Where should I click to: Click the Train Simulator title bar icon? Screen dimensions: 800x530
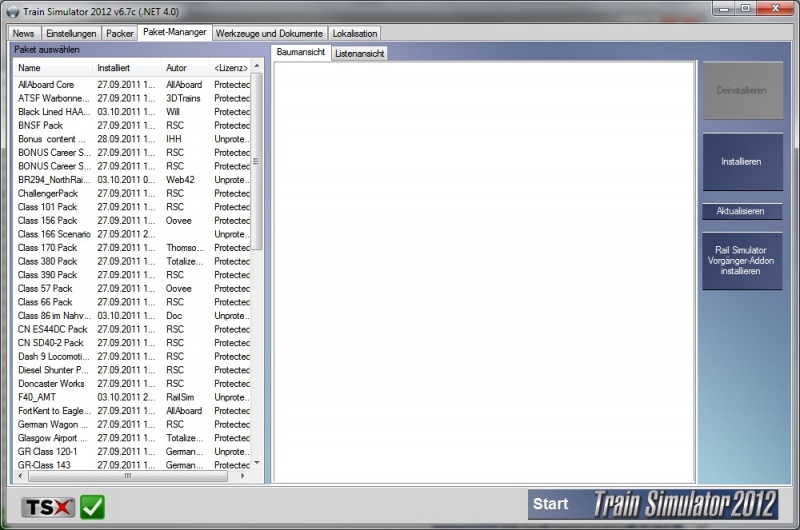click(13, 11)
